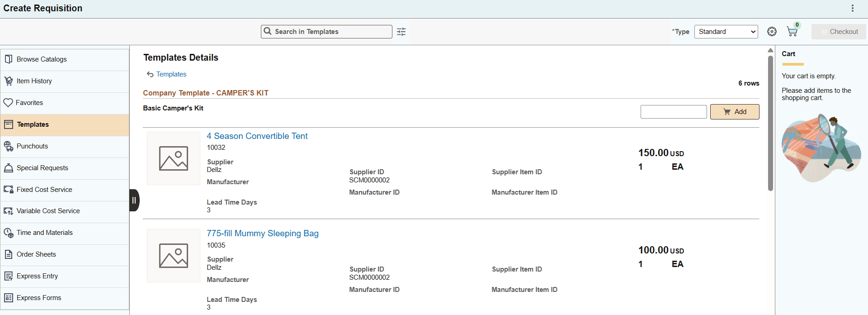Click the Punchouts globe cart icon
The width and height of the screenshot is (868, 315).
tap(9, 146)
